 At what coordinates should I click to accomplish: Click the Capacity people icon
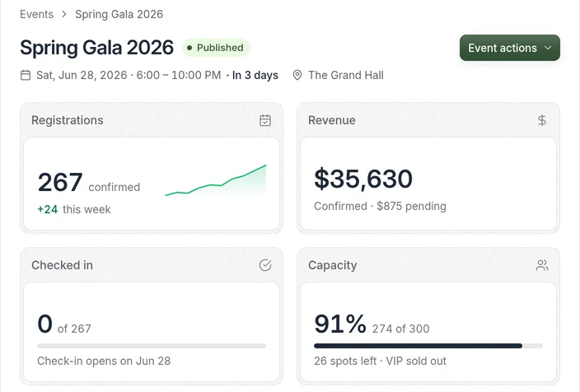542,265
